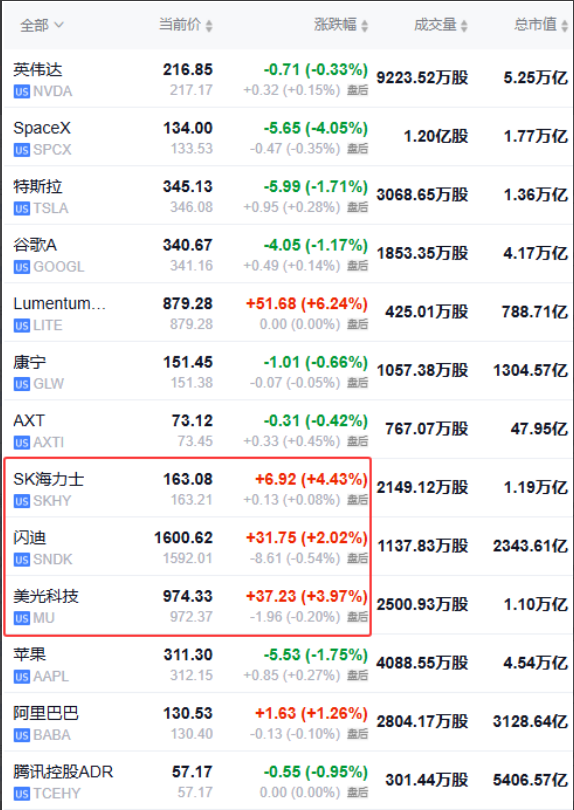This screenshot has width=574, height=810.
Task: Open the 阿里巴巴 stock name
Action: [x=46, y=713]
